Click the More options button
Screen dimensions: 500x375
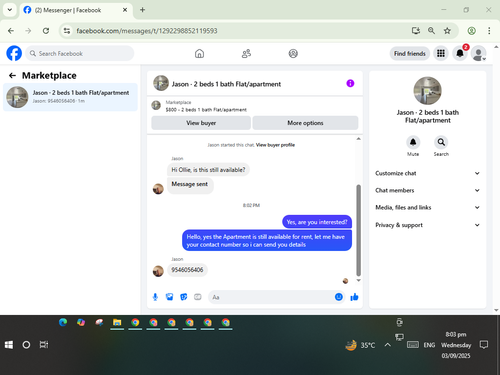(x=305, y=123)
